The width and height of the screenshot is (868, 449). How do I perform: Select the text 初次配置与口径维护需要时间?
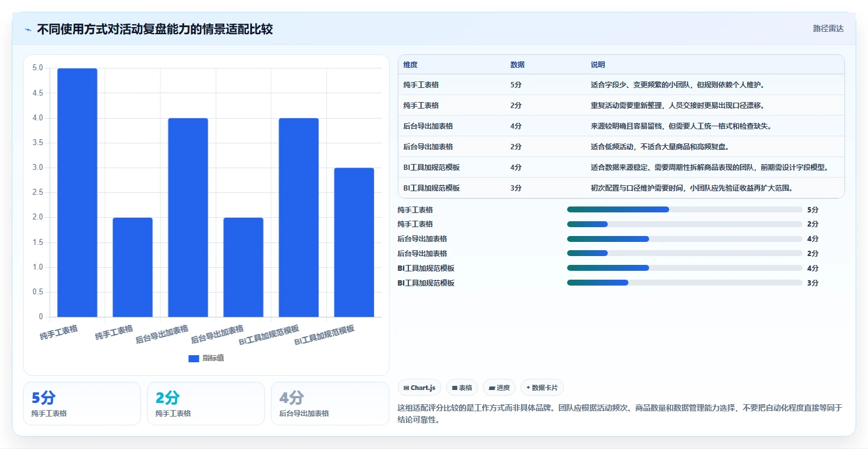[637, 188]
